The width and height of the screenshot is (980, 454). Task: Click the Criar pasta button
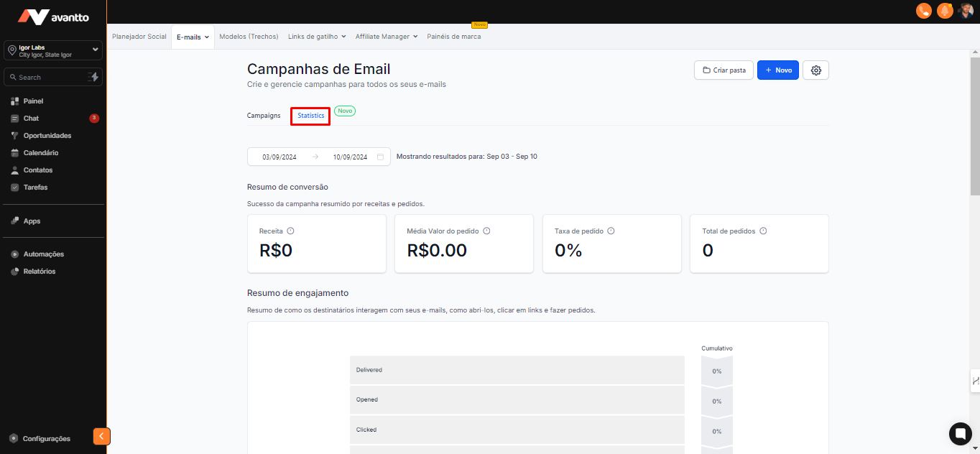[x=724, y=70]
